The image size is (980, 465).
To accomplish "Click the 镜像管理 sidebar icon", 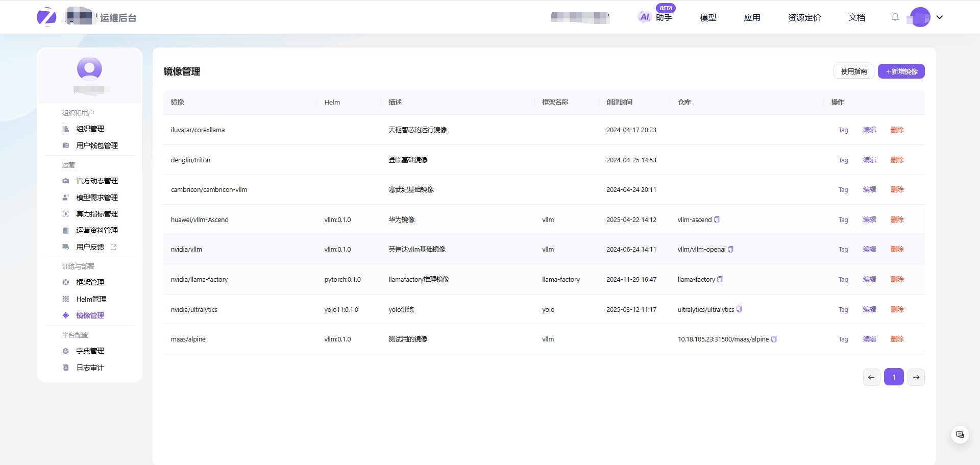I will [66, 315].
